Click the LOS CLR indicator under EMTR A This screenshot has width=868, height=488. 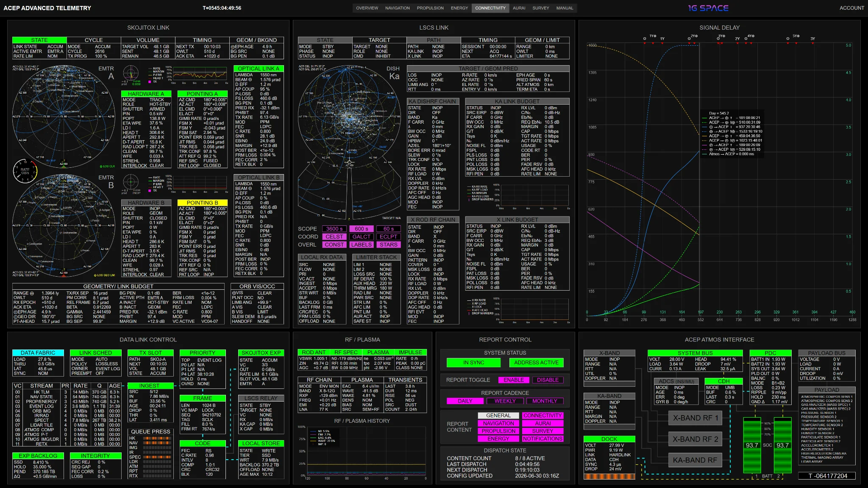pyautogui.click(x=107, y=166)
